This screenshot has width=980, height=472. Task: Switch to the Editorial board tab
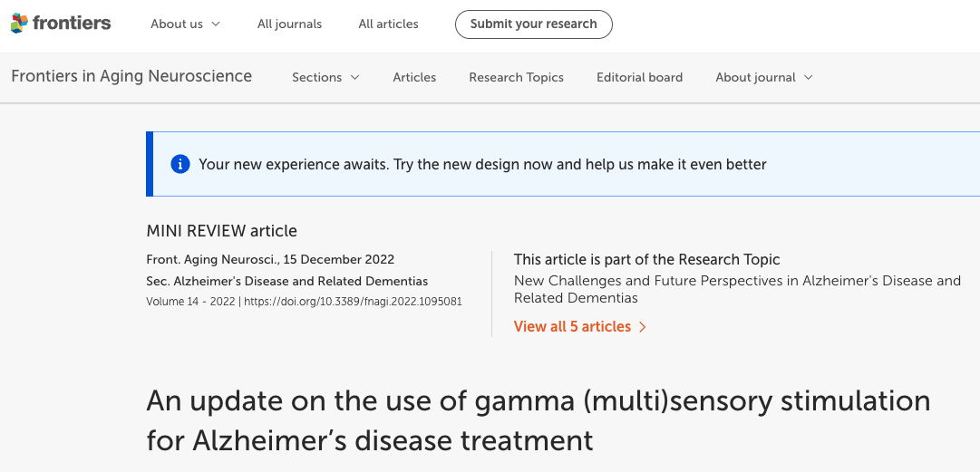639,77
